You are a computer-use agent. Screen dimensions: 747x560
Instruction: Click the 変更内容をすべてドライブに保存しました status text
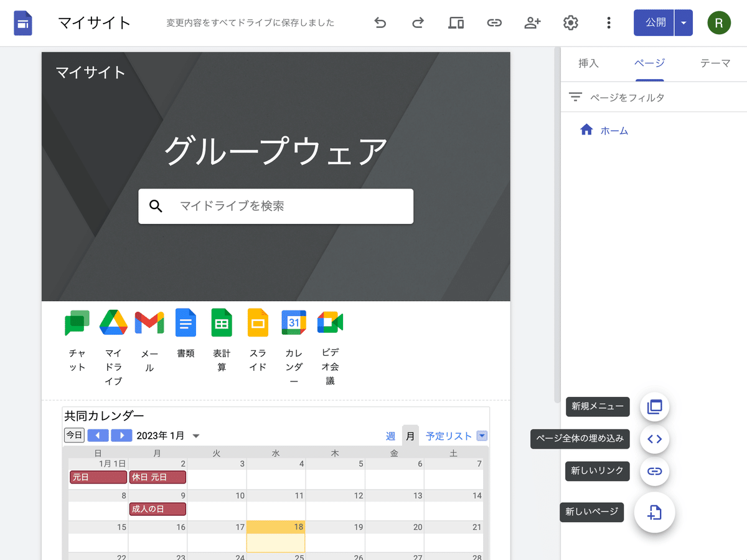(x=250, y=23)
